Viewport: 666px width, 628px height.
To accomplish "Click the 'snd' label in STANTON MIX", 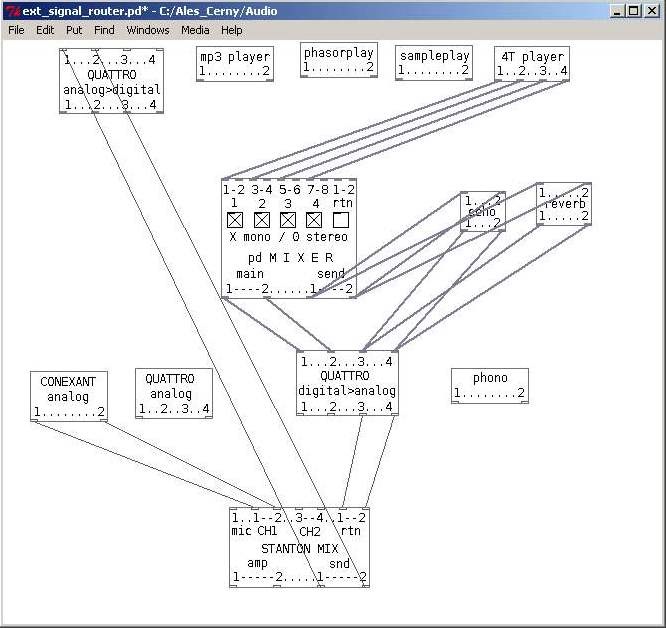I will tap(339, 563).
